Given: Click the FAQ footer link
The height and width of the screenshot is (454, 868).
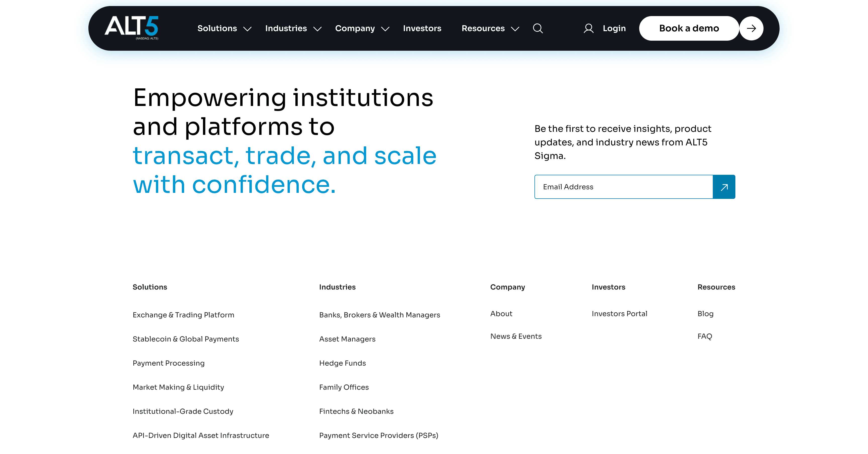Looking at the screenshot, I should [x=704, y=336].
